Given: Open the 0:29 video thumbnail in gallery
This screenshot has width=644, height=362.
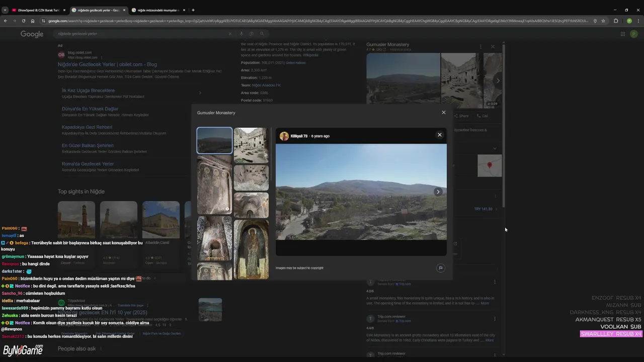Looking at the screenshot, I should tap(214, 185).
